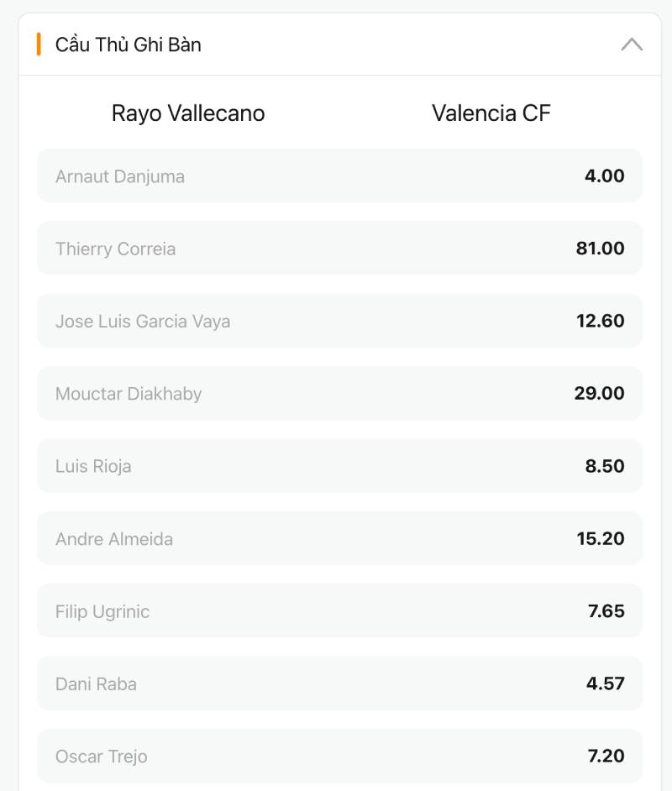672x791 pixels.
Task: Click the Jose Luis Garcia Vaya name
Action: tap(143, 321)
